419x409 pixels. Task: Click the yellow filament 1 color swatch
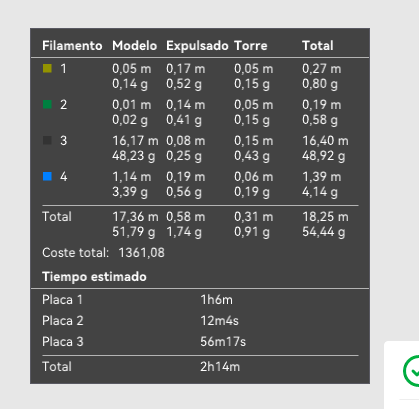47,68
